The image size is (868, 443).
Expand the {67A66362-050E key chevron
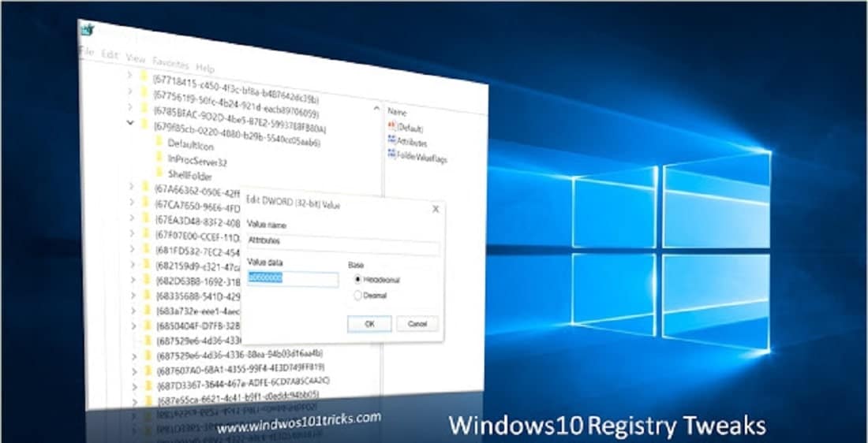(x=131, y=186)
